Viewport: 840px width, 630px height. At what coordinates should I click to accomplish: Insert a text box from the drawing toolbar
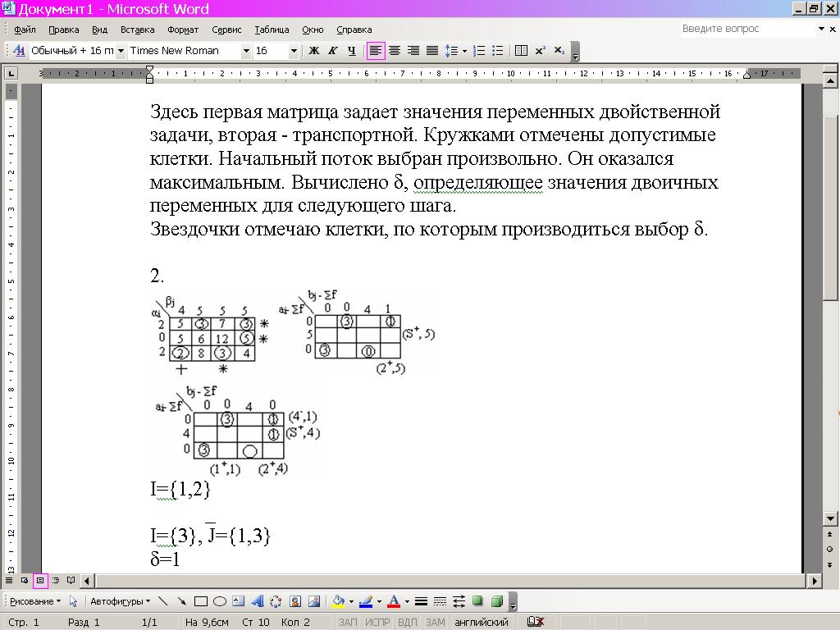click(x=238, y=601)
